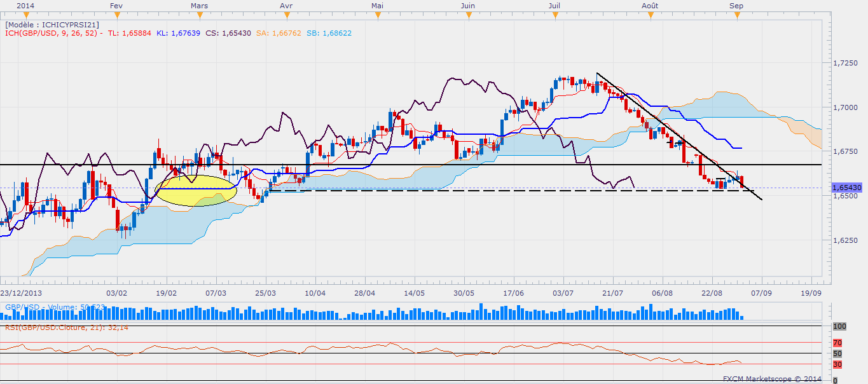The image size is (868, 384).
Task: Click the RSI 50 level label
Action: tap(837, 353)
